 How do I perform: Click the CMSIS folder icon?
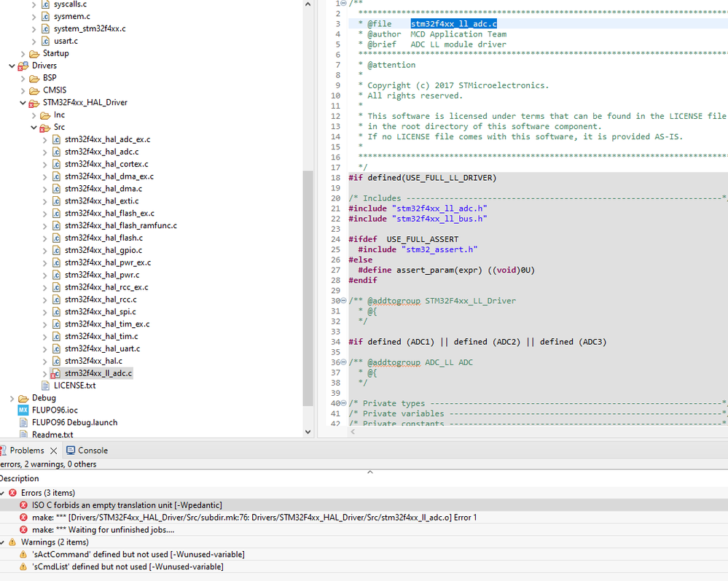click(x=34, y=90)
